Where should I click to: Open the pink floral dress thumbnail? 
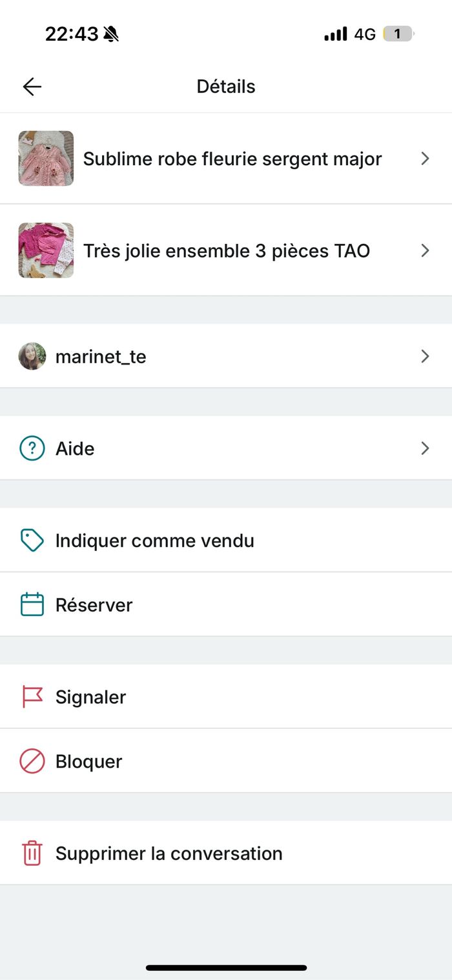point(46,159)
